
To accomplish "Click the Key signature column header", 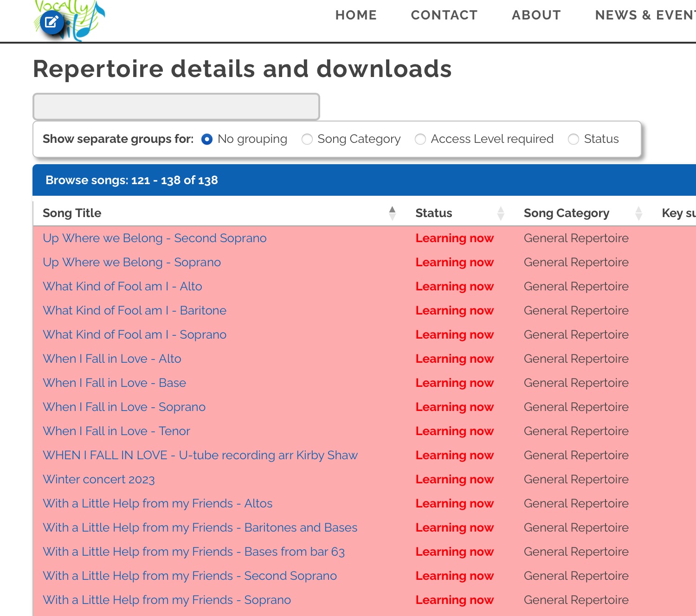I will point(679,213).
